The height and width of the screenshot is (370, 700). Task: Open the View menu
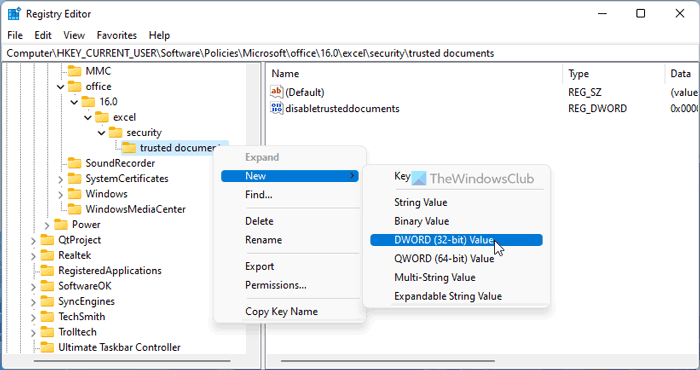coord(74,35)
